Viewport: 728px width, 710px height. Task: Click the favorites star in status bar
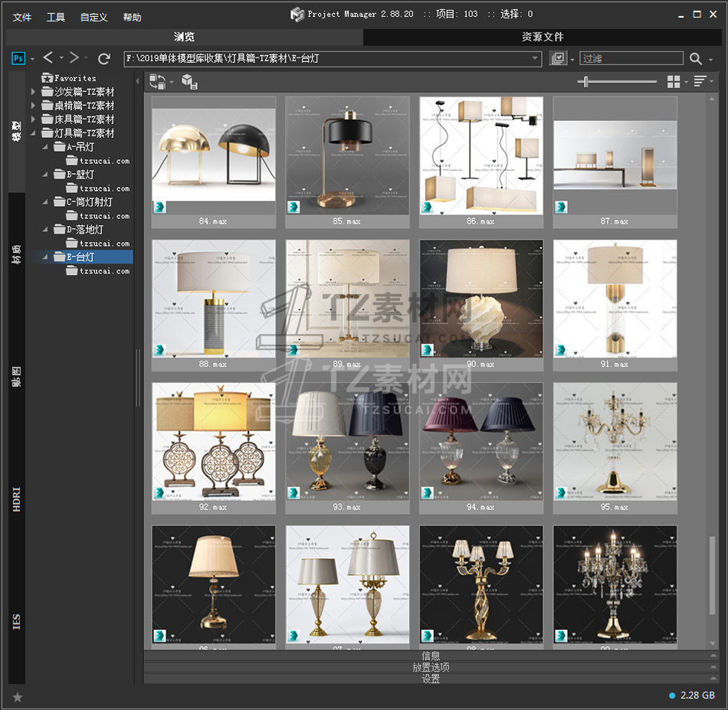pyautogui.click(x=18, y=696)
